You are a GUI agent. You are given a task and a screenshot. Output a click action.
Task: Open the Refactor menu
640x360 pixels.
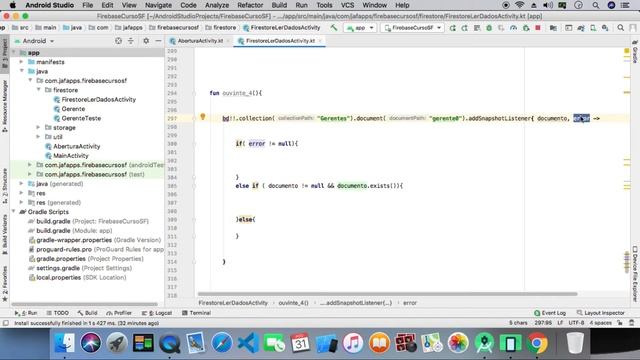250,5
